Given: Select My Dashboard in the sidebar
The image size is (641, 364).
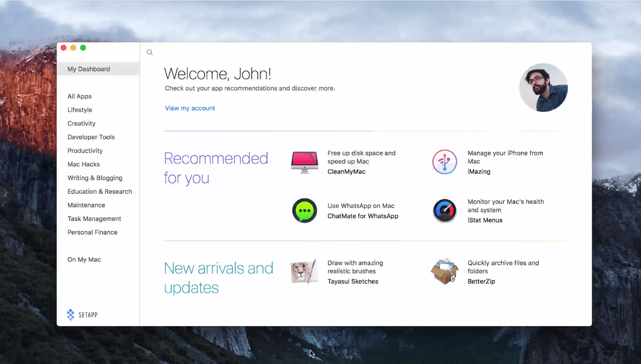Looking at the screenshot, I should (89, 69).
